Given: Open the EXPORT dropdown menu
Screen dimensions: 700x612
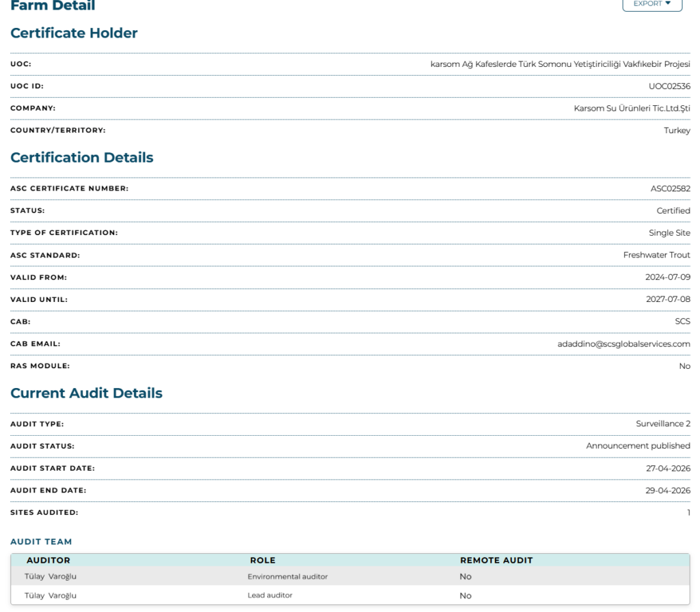Looking at the screenshot, I should point(651,4).
